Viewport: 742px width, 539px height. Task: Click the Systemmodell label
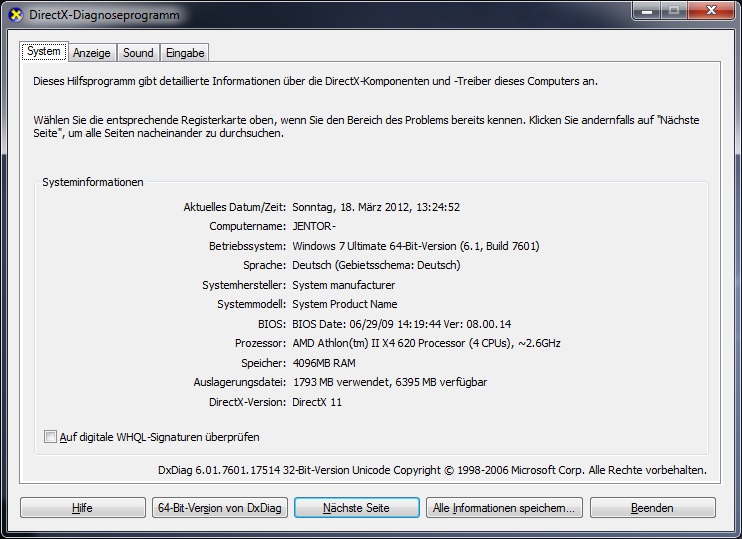252,304
